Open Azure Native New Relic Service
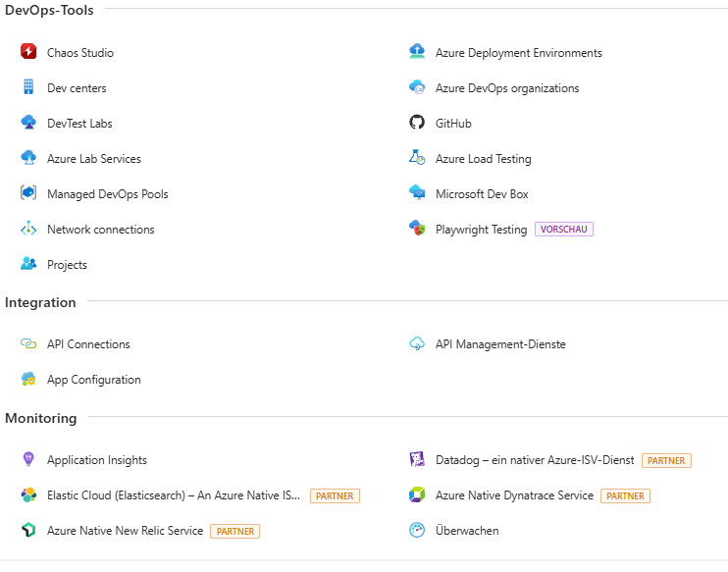Screen dimensions: 728x572 (125, 531)
